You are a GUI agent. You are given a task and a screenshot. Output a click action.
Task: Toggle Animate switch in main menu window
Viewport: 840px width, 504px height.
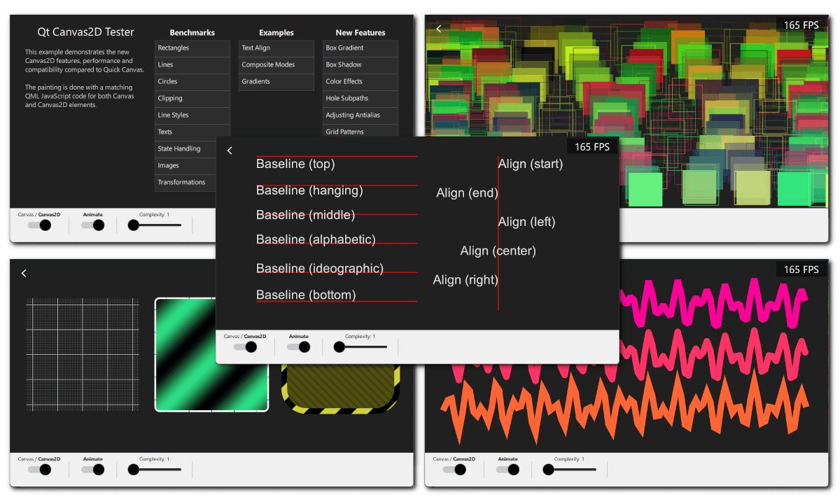[x=93, y=225]
